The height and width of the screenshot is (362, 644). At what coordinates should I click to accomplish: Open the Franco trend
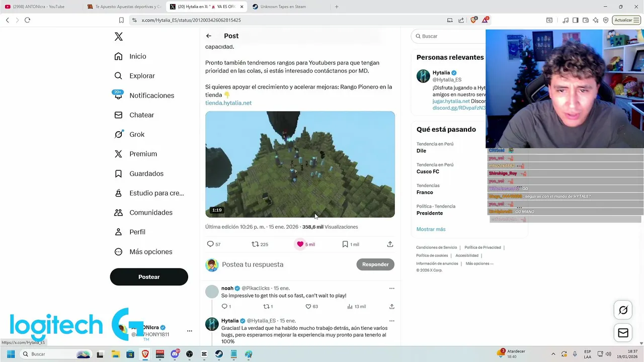point(425,193)
